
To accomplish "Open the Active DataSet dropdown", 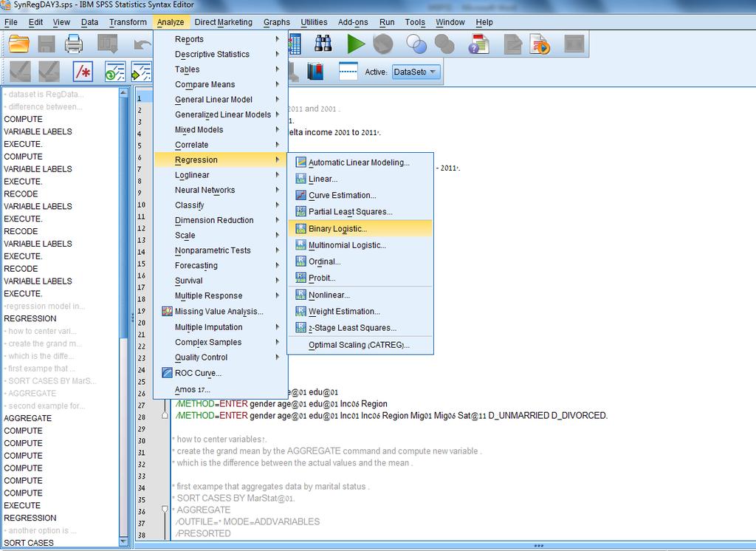I will click(416, 72).
